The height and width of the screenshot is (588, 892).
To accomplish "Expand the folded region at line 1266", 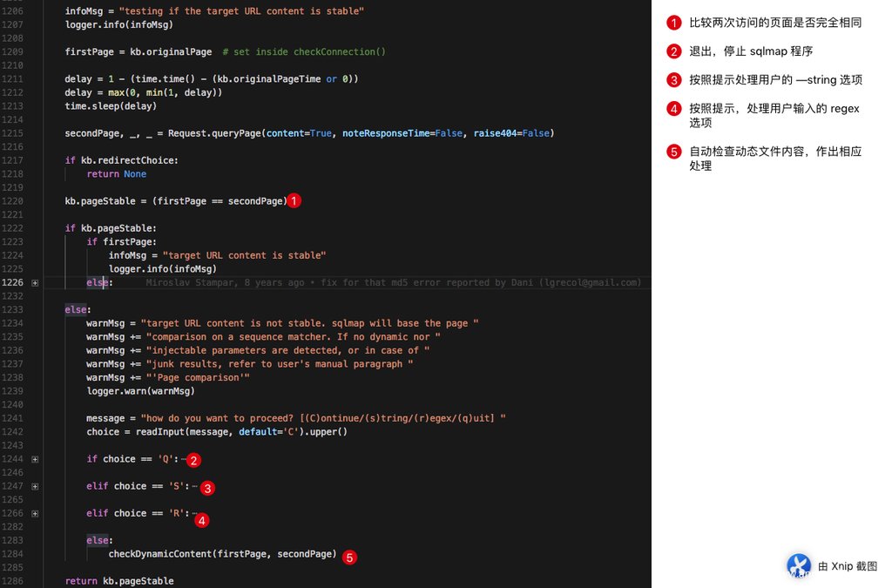I will click(x=35, y=513).
